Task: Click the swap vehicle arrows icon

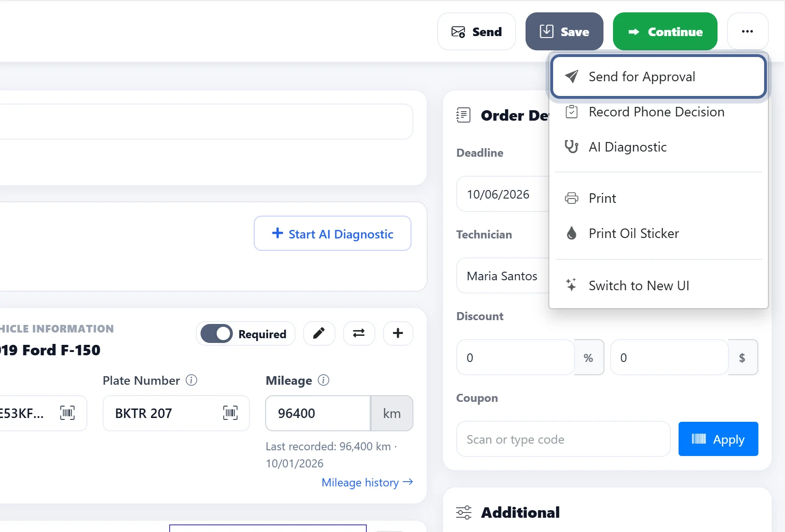Action: click(359, 333)
